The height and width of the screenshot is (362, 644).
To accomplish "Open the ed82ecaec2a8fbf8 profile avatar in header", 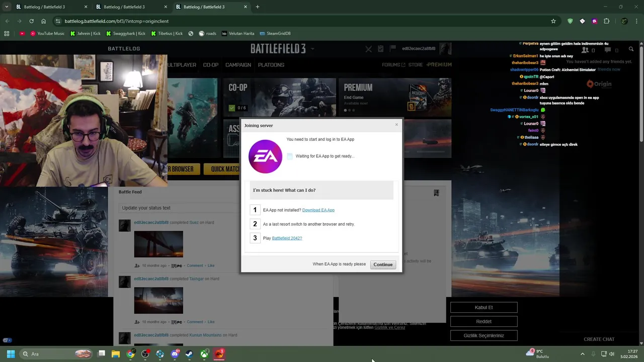I will (x=445, y=49).
